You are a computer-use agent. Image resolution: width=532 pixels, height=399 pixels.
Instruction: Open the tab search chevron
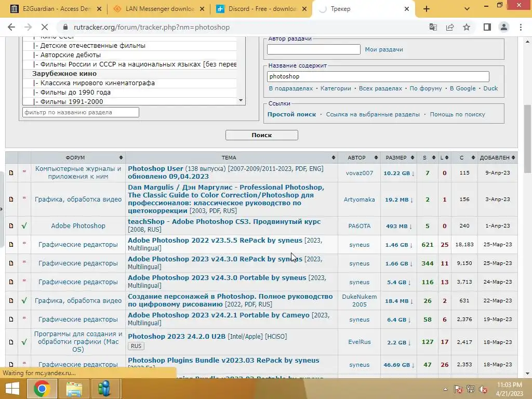point(467,9)
